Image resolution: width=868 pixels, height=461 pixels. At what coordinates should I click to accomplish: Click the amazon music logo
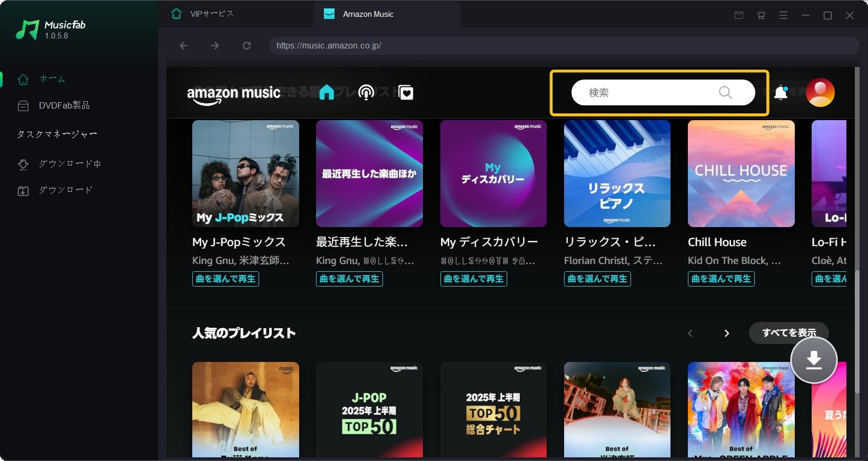234,94
